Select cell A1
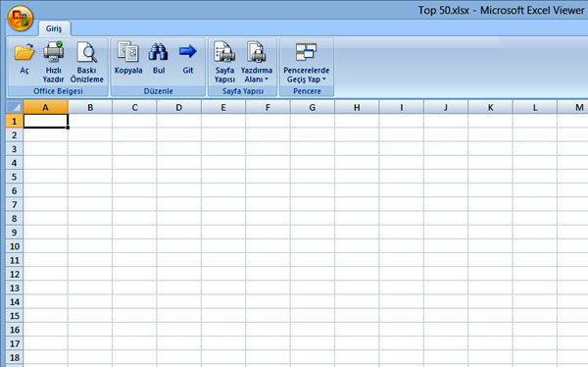This screenshot has height=367, width=588. coord(46,121)
